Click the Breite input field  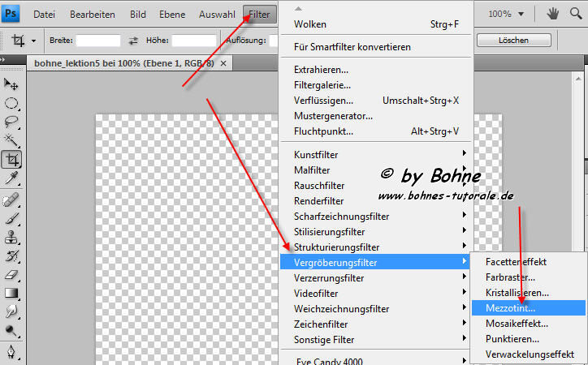(x=97, y=40)
